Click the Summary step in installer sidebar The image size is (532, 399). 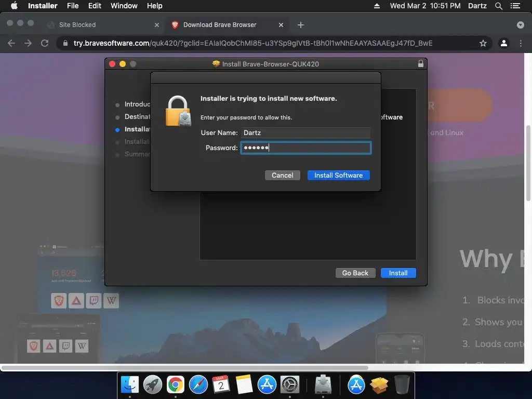pyautogui.click(x=137, y=154)
